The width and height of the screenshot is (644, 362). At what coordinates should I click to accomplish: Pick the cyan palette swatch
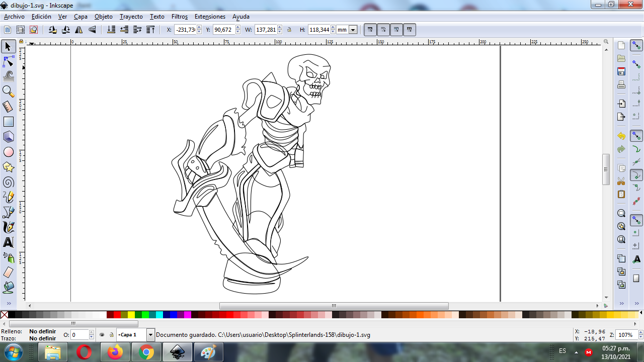(x=159, y=315)
